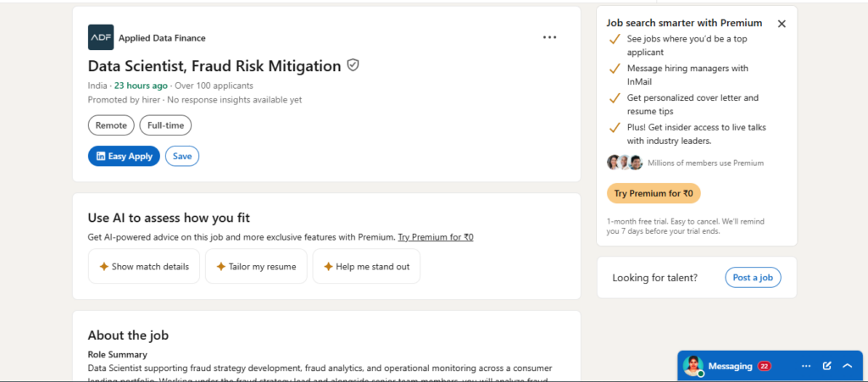This screenshot has height=382, width=868.
Task: Click checkmark beside 'Message hiring managers'
Action: pyautogui.click(x=614, y=69)
